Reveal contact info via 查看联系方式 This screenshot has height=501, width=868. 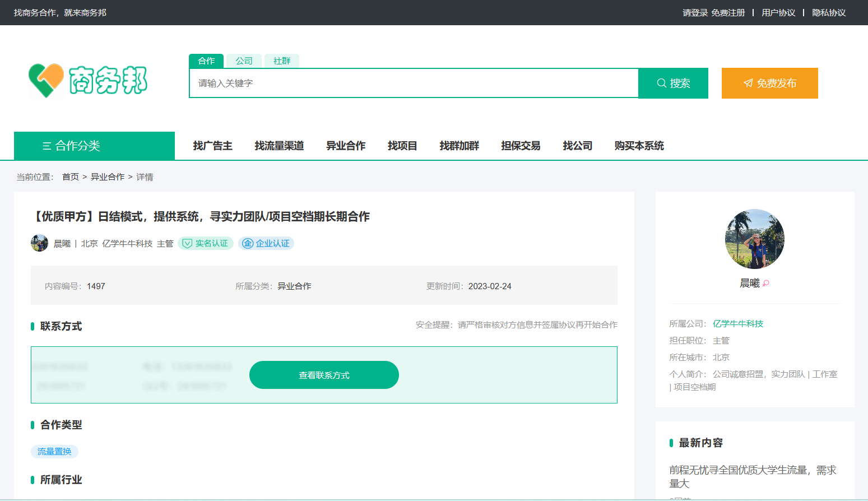(324, 375)
